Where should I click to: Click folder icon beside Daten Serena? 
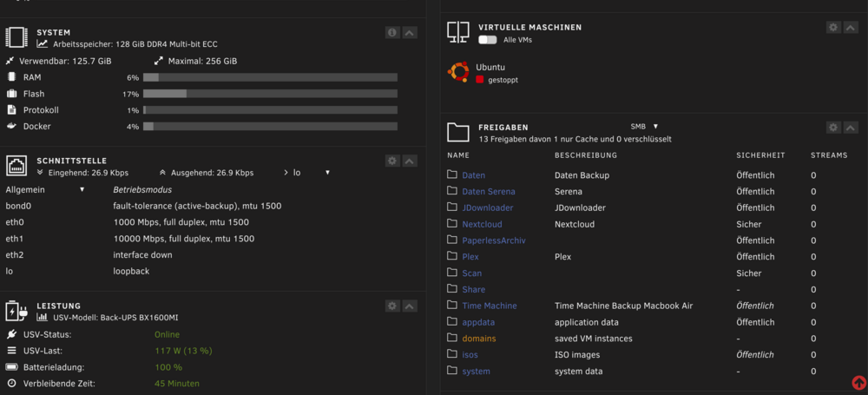tap(452, 191)
